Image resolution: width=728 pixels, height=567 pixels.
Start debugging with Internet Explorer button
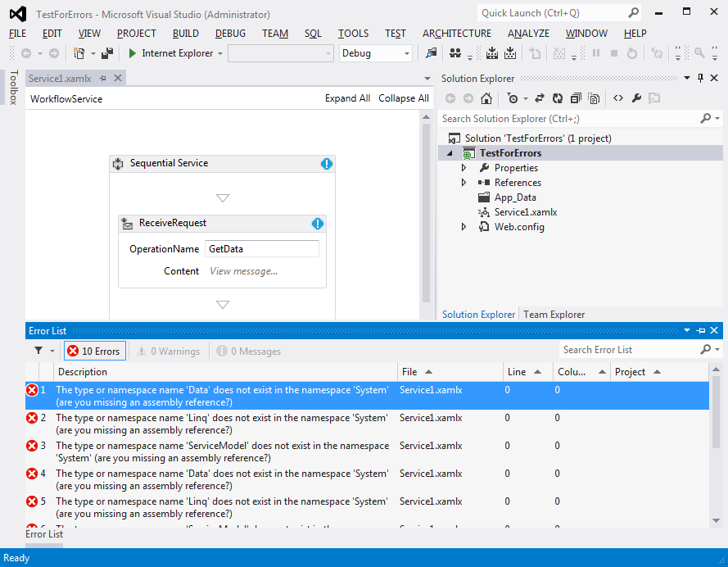(170, 53)
